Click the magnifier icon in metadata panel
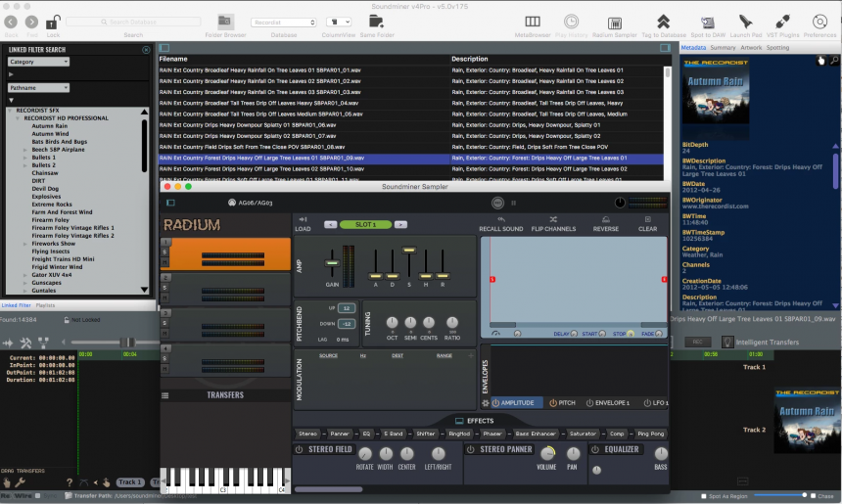Screen dimensions: 842x504 coord(834,61)
